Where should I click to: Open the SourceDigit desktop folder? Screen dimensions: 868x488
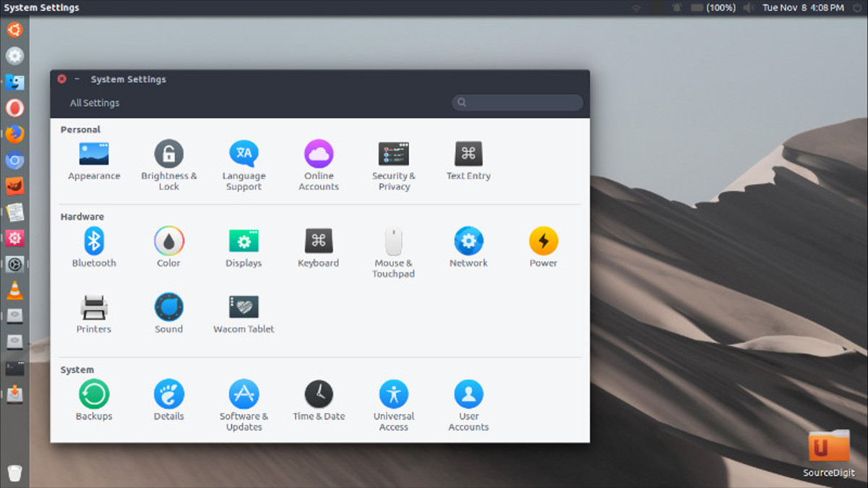click(x=829, y=453)
